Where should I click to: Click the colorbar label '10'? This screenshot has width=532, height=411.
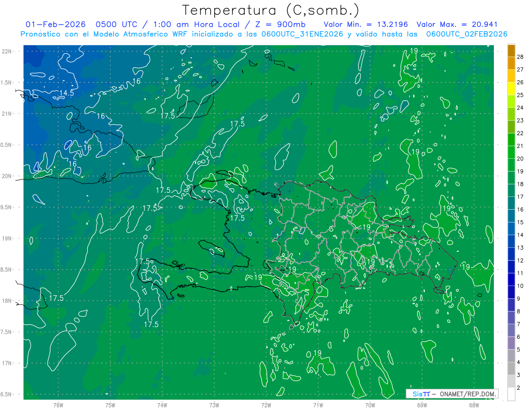(x=520, y=286)
